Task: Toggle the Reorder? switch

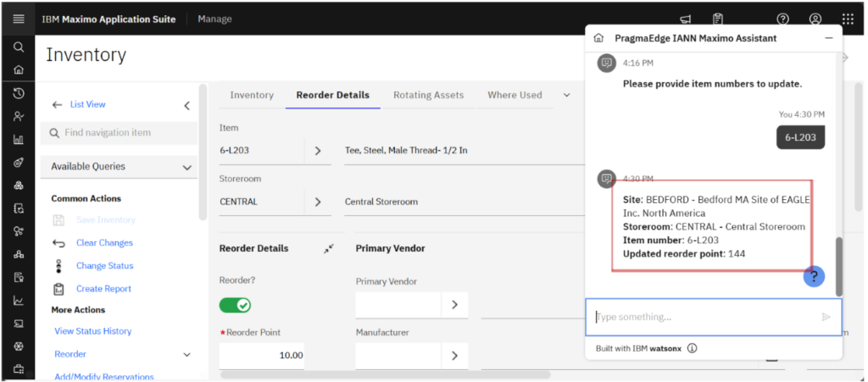Action: 236,305
